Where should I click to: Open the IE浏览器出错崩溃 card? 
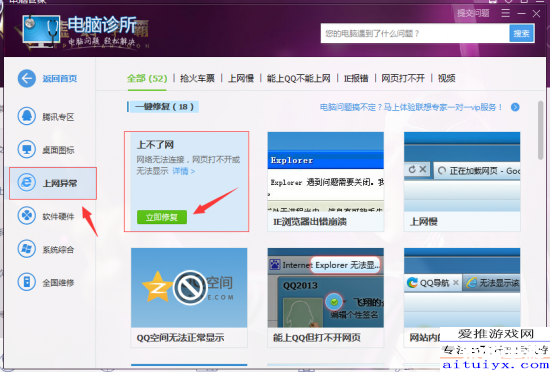point(326,182)
